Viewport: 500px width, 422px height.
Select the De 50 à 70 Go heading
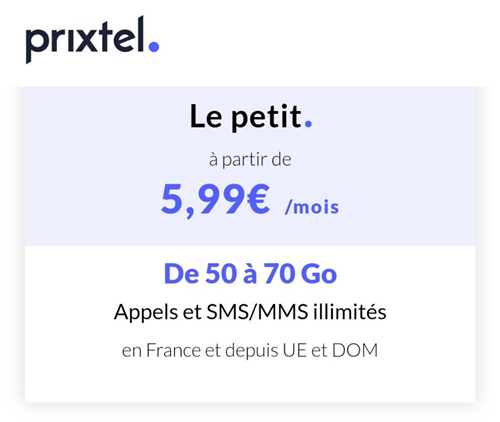250,274
